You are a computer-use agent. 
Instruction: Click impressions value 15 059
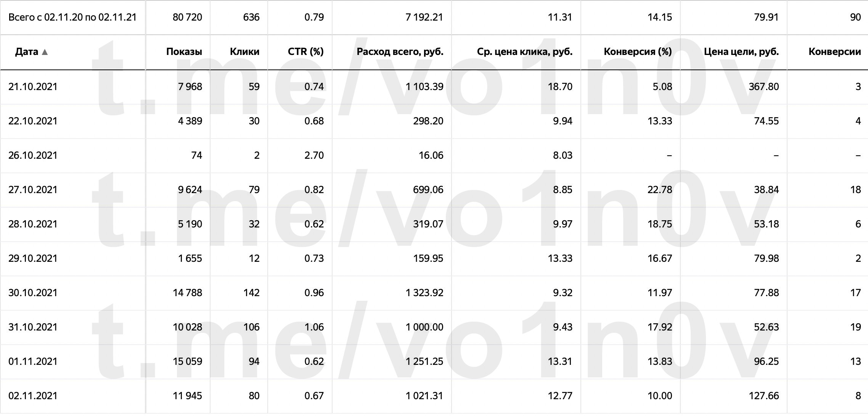[x=187, y=361]
